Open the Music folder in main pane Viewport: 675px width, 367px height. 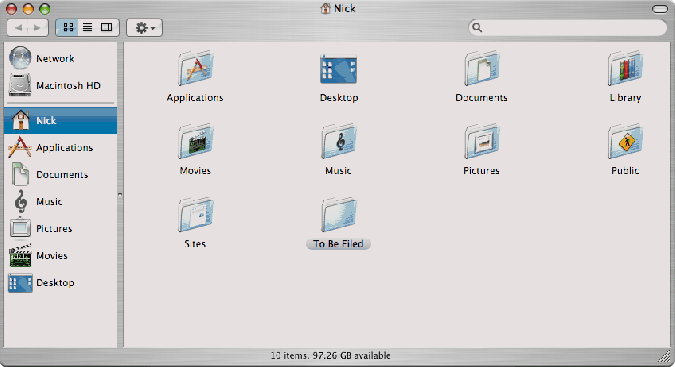click(338, 142)
